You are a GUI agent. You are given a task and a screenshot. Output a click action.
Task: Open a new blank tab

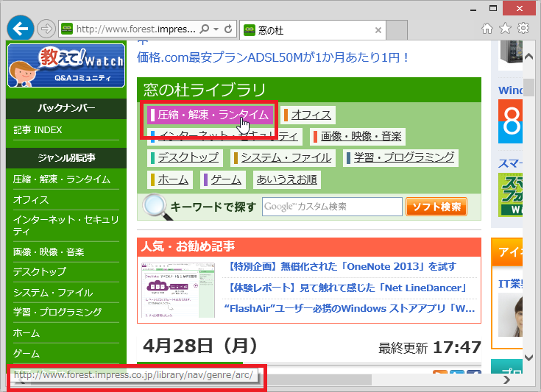click(x=397, y=30)
